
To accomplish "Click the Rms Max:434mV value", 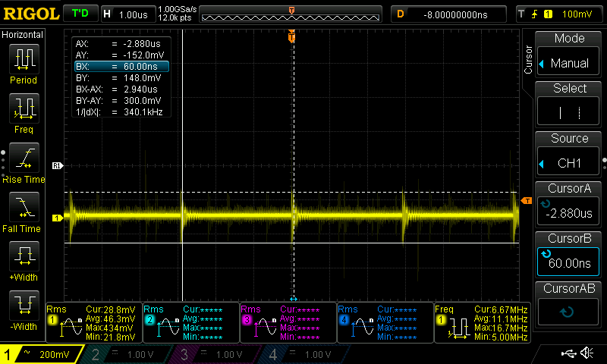I will [x=109, y=328].
